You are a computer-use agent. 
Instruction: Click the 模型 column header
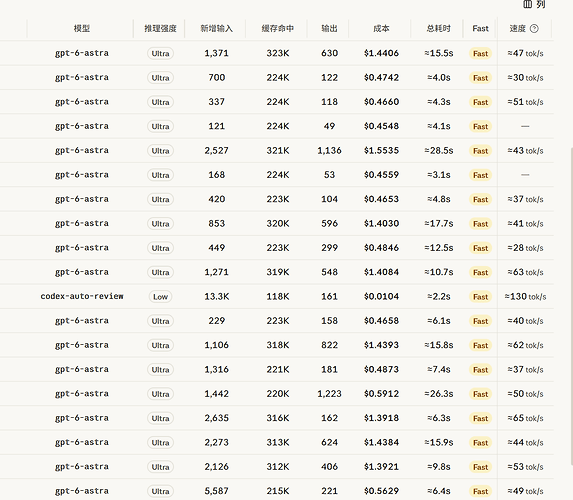(x=81, y=29)
